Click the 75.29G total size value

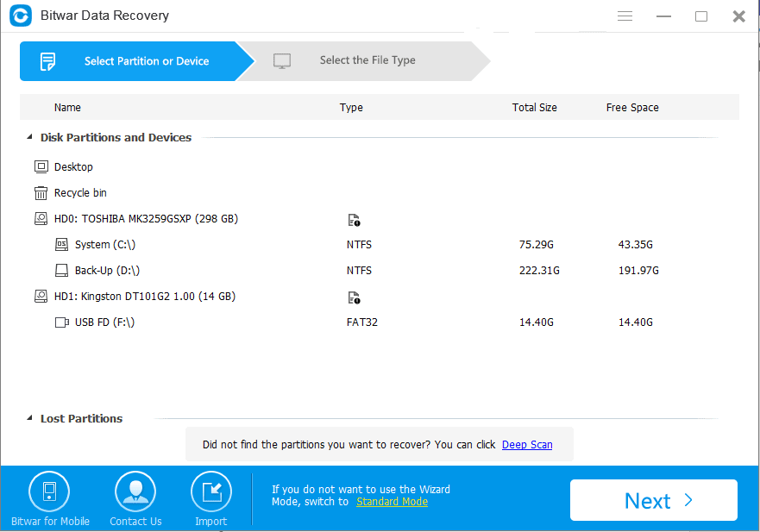click(536, 245)
